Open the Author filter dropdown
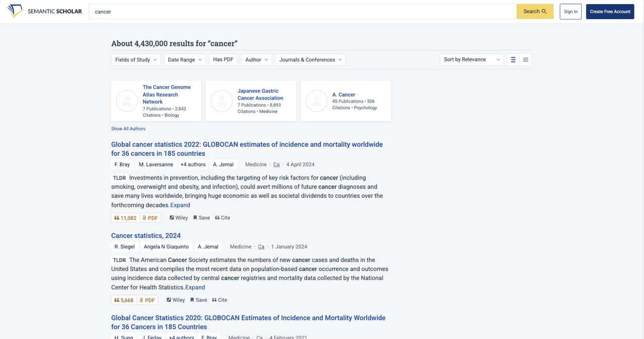Viewport: 644px width, 339px height. [x=257, y=59]
